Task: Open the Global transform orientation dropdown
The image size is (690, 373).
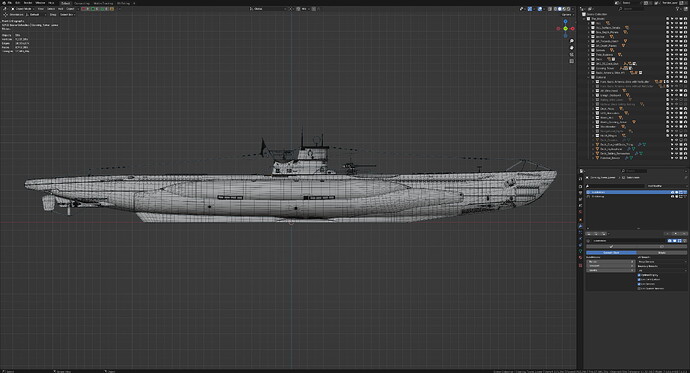Action: point(268,9)
